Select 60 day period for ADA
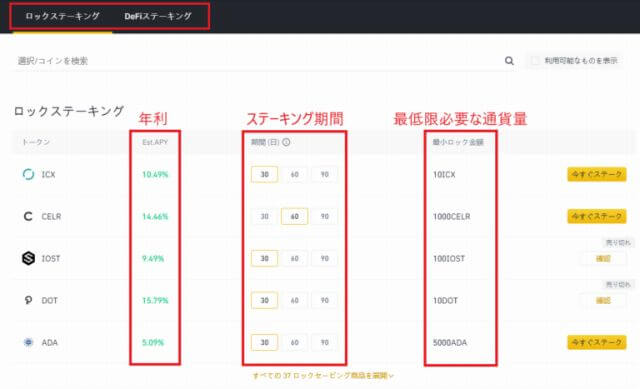The width and height of the screenshot is (640, 389). click(x=294, y=342)
